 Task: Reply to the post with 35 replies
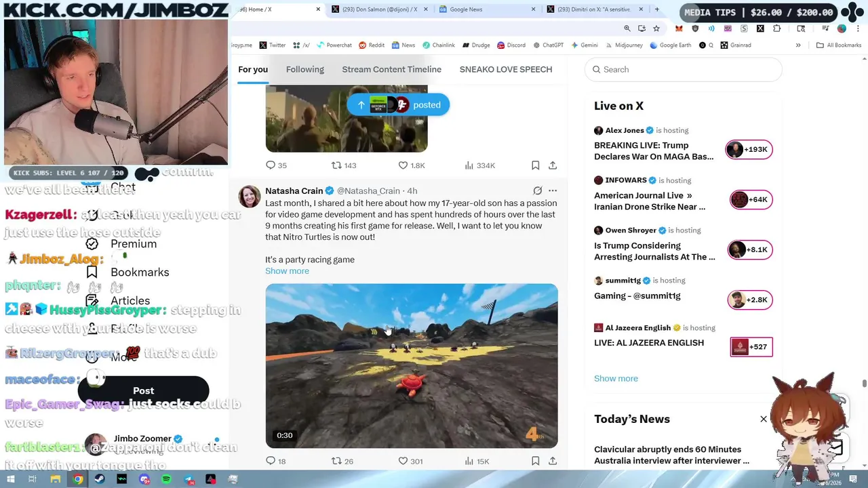[276, 165]
